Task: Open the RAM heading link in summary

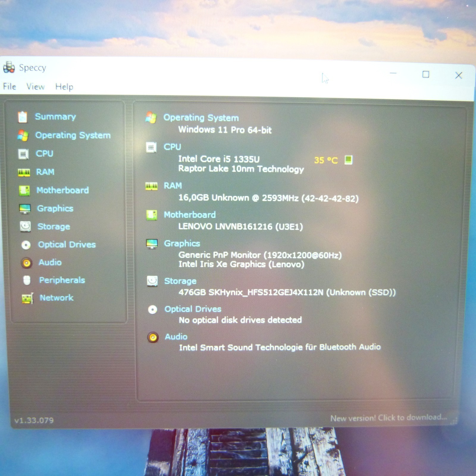Action: pos(173,186)
